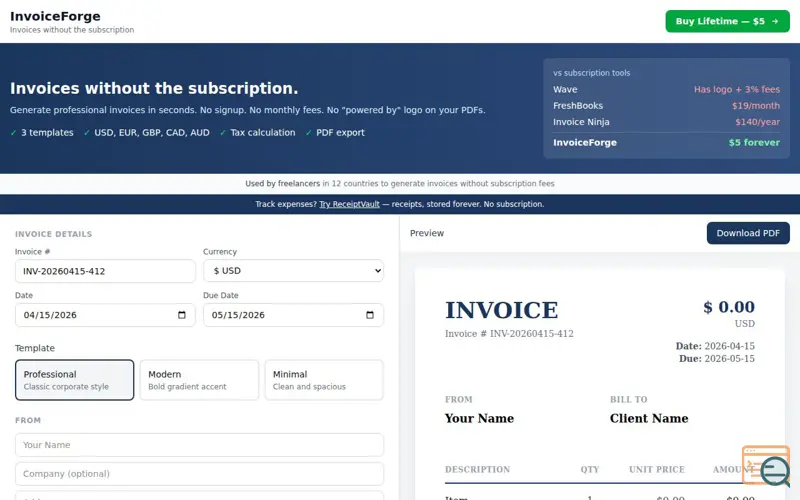Click the 'vs subscription tools' heading
The image size is (800, 500).
(591, 73)
